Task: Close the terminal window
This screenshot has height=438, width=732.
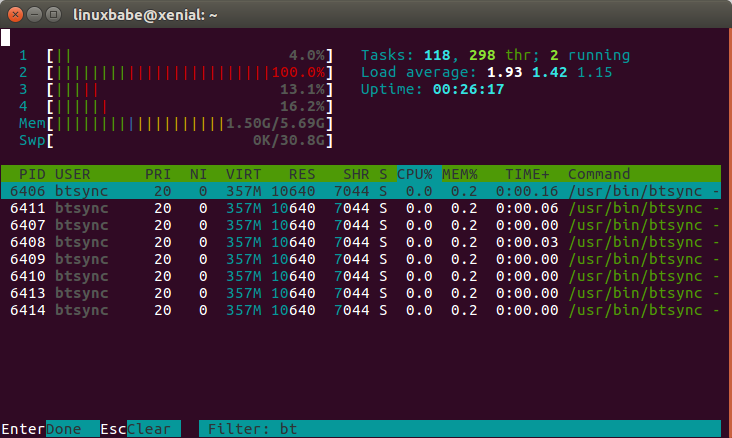Action: coord(15,16)
